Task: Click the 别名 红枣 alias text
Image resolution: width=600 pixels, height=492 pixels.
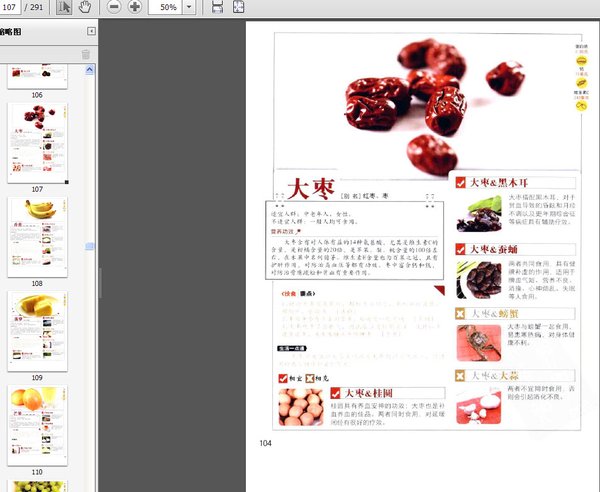Action: [364, 195]
